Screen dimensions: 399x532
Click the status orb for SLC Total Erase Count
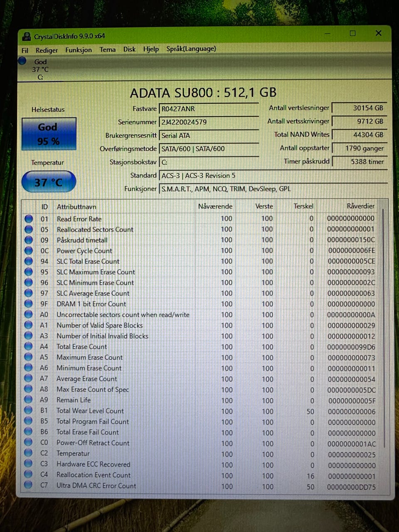click(29, 261)
